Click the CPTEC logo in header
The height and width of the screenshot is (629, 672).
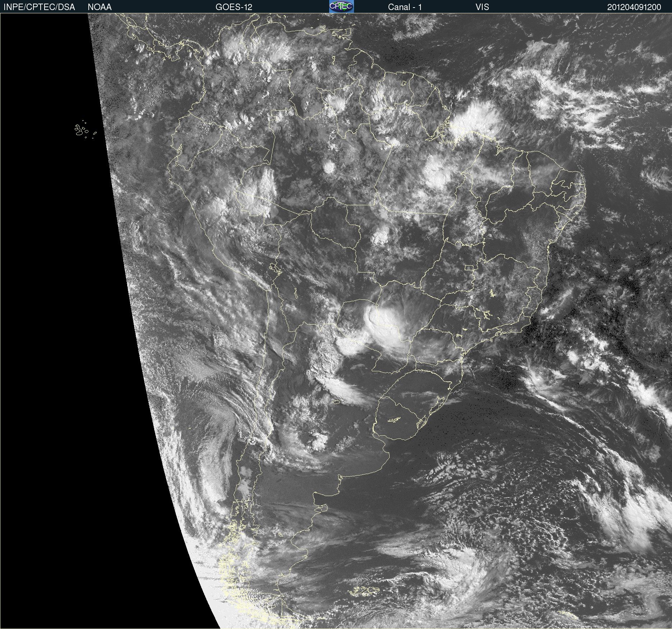pyautogui.click(x=341, y=6)
